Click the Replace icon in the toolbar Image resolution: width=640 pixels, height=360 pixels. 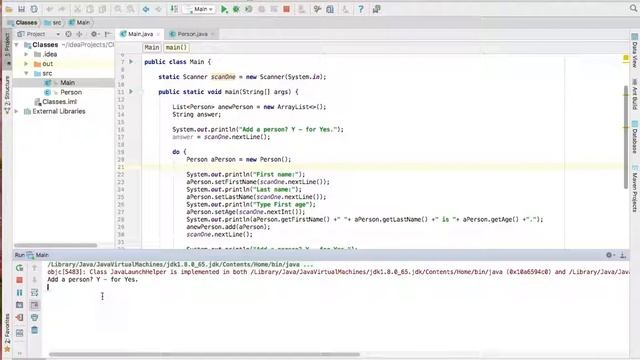(x=131, y=9)
